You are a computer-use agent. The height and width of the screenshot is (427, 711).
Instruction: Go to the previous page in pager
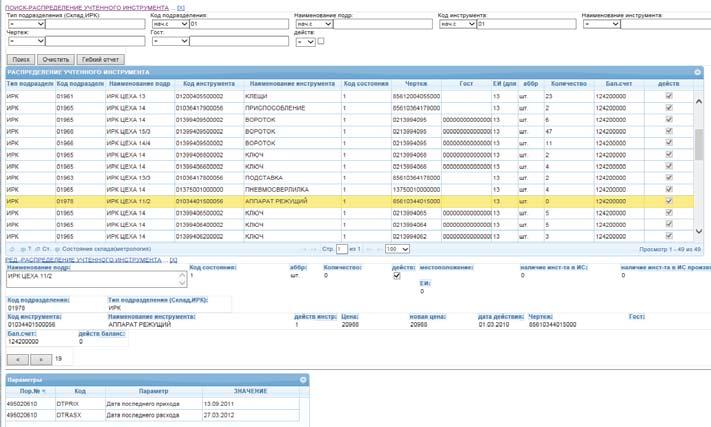[314, 249]
